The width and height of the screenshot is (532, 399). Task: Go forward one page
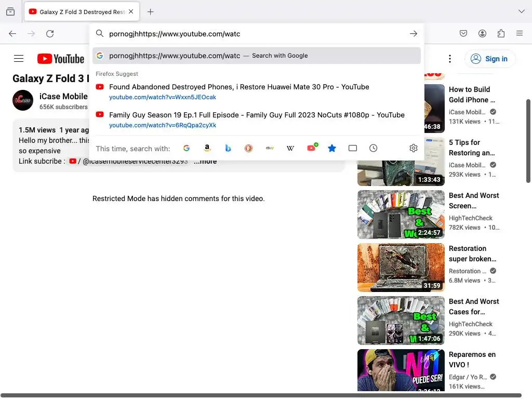point(31,34)
